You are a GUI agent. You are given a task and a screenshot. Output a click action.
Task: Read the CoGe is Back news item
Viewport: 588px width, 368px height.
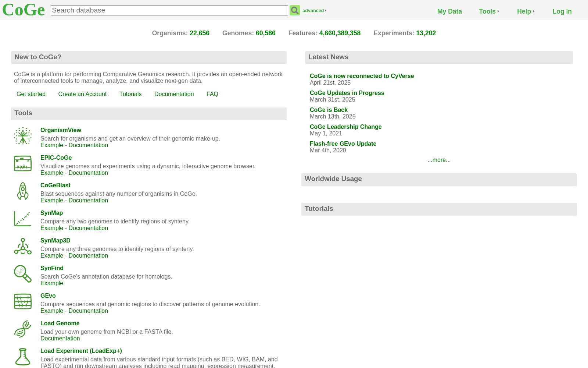329,110
